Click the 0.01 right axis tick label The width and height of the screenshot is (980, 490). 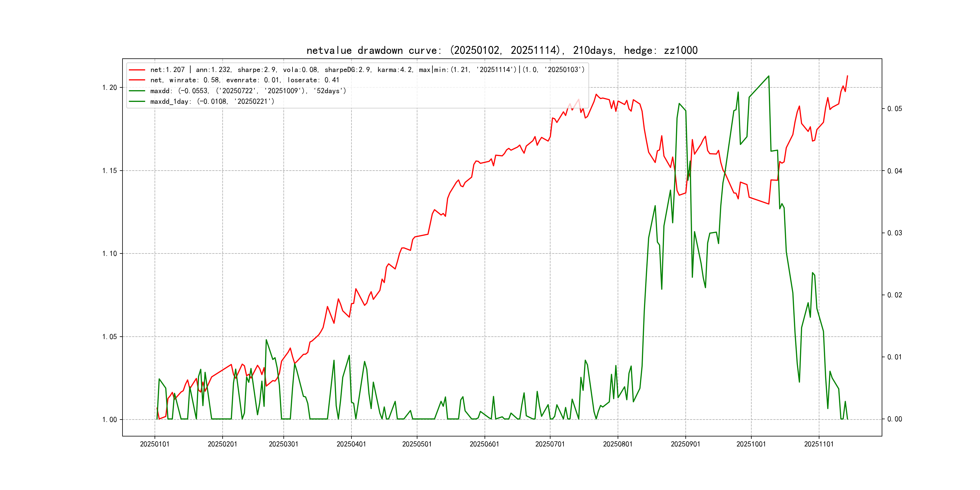pyautogui.click(x=894, y=357)
